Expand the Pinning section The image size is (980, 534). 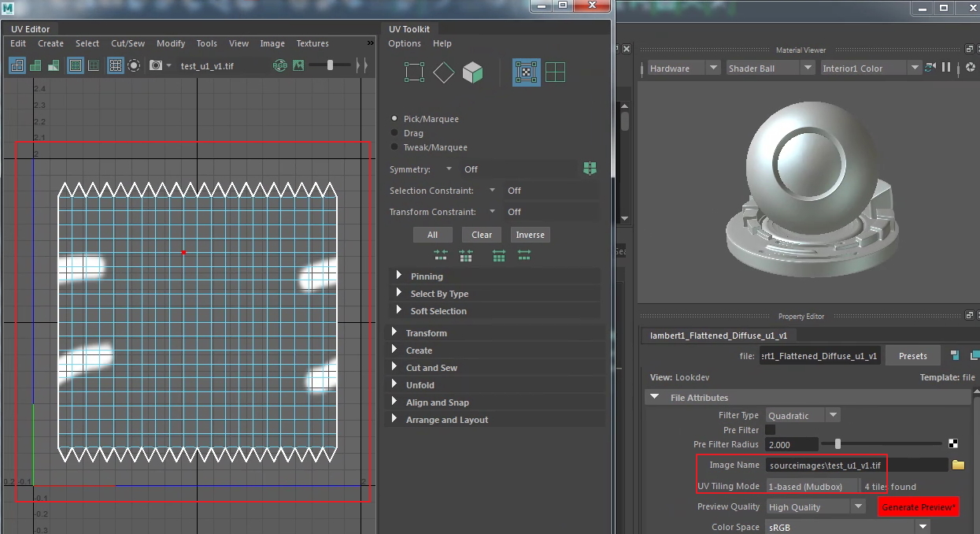[x=494, y=276]
